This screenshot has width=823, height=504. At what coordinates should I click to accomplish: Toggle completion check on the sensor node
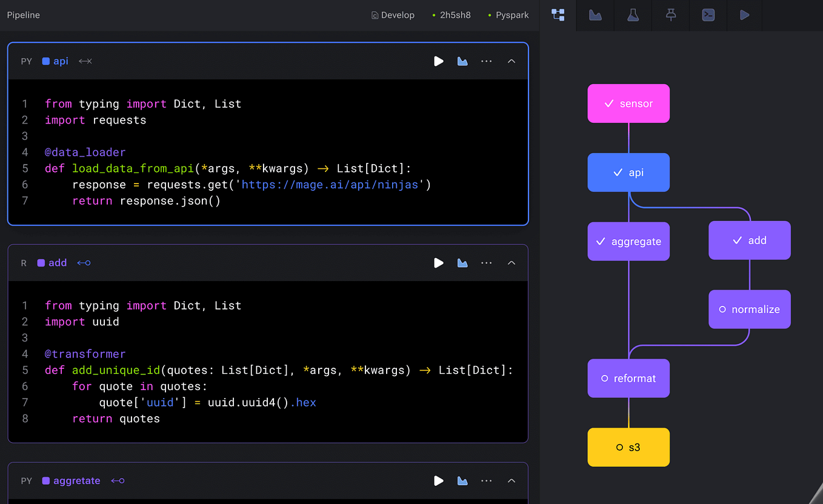[609, 103]
